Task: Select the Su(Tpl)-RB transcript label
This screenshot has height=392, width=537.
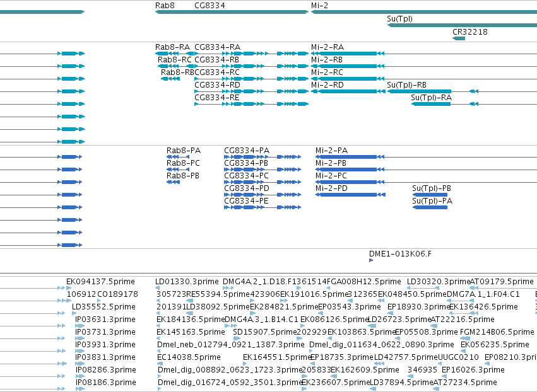Action: pyautogui.click(x=406, y=85)
